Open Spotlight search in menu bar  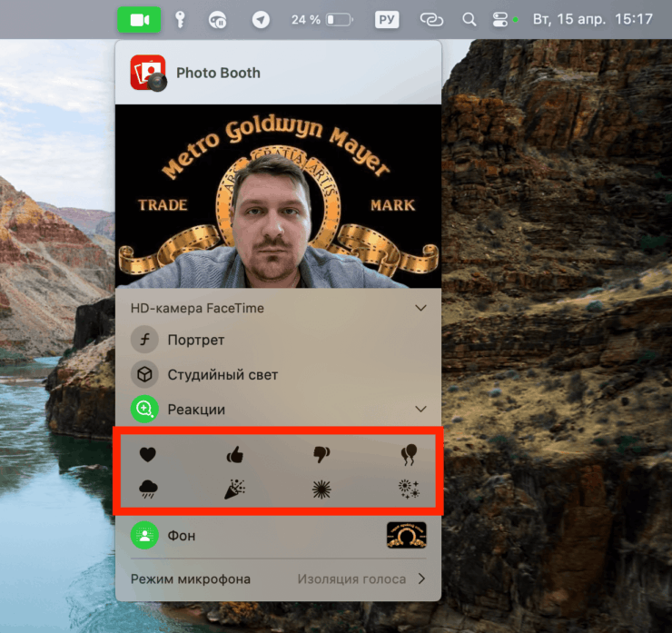pos(469,19)
